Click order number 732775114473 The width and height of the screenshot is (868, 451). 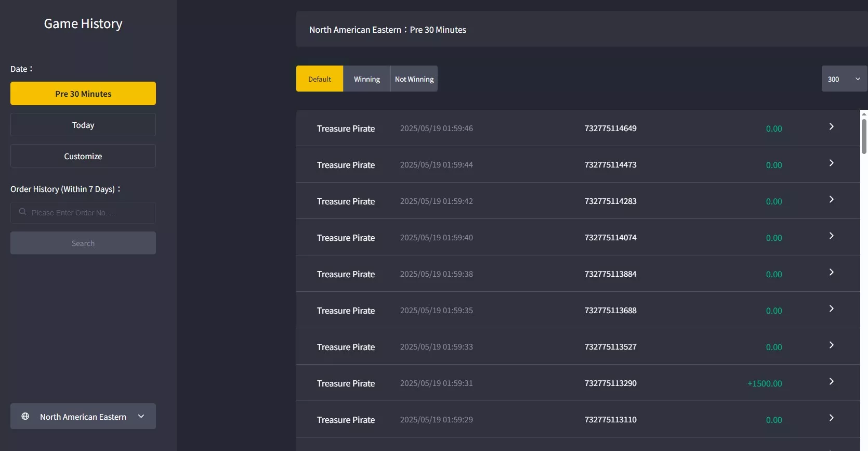coord(610,165)
